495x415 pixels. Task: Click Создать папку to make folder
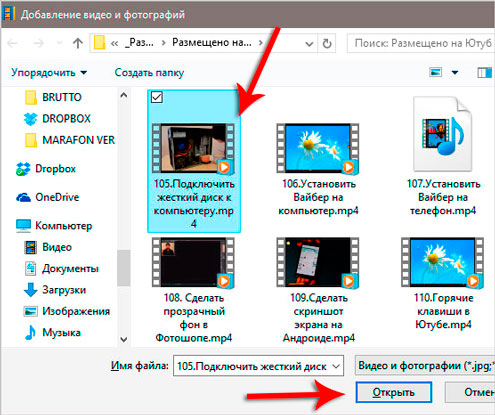point(149,73)
